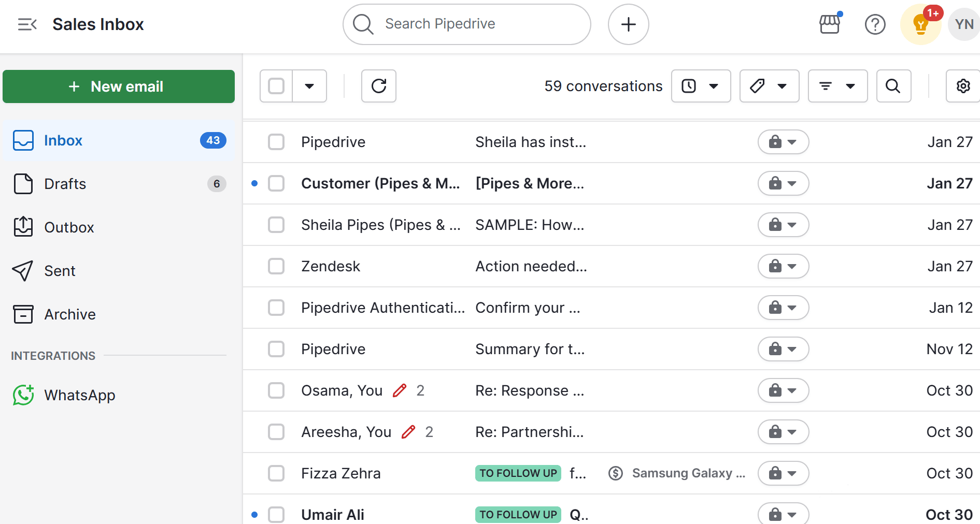Click the 59 conversations count
The width and height of the screenshot is (980, 524).
[x=603, y=86]
